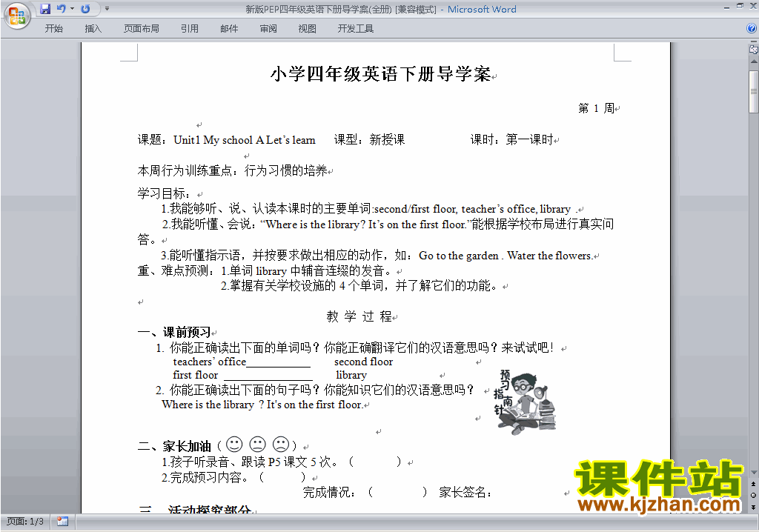Click the happy smiley face after 家长加油
The height and width of the screenshot is (532, 759).
pos(234,444)
